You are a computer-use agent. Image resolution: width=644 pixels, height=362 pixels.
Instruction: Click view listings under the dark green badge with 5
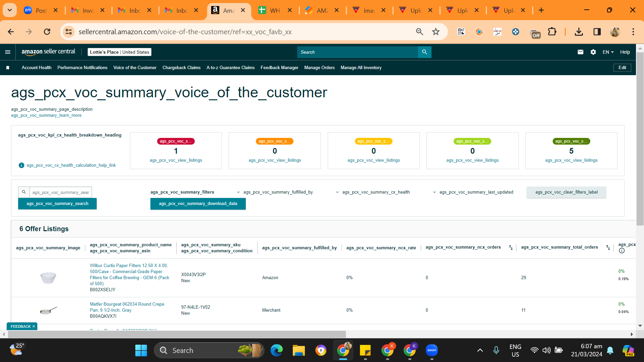pos(571,160)
